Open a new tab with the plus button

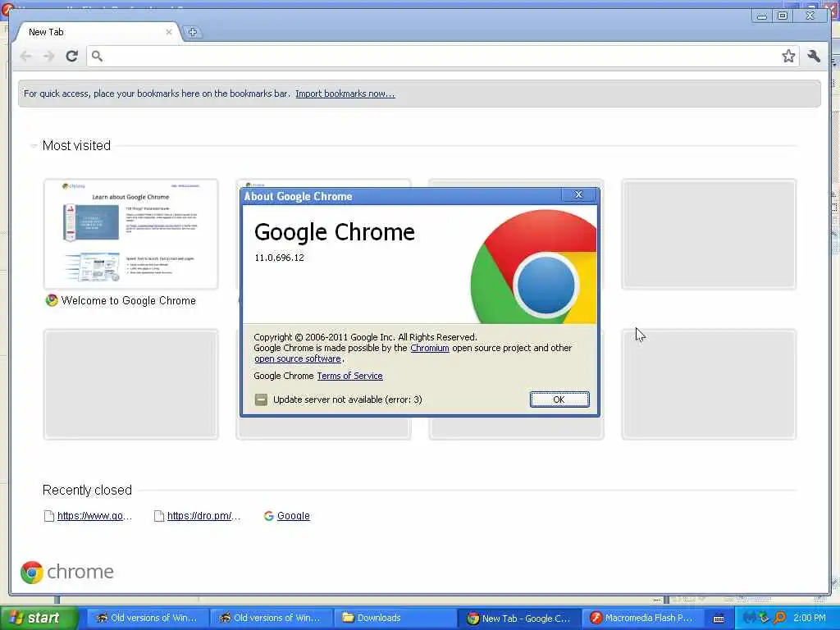(193, 32)
